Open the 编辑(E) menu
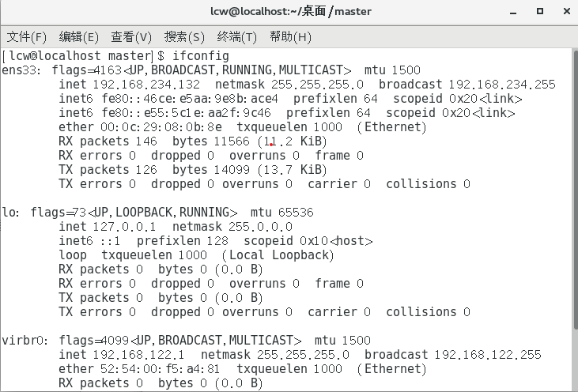The height and width of the screenshot is (392, 578). pos(78,37)
